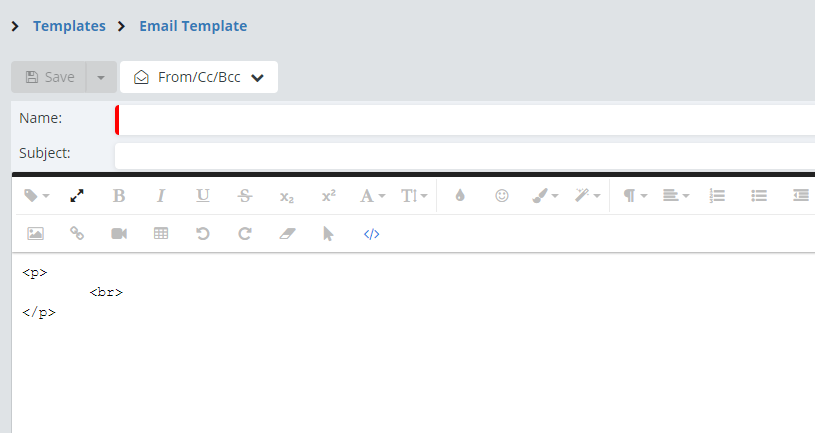Toggle bold formatting
Image resolution: width=815 pixels, height=433 pixels.
click(x=119, y=196)
